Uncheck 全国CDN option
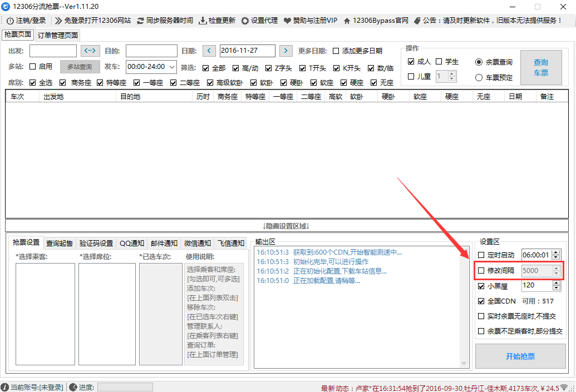Screen dimensions: 576x392 click(x=481, y=301)
